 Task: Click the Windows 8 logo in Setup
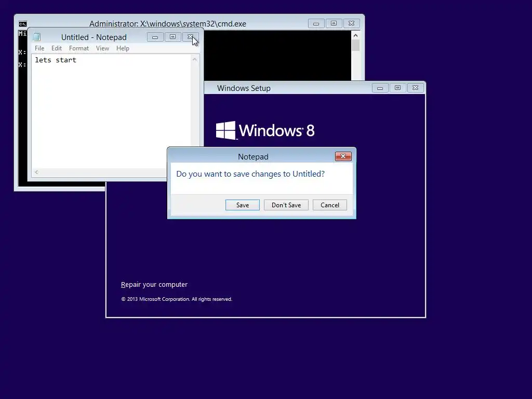265,130
